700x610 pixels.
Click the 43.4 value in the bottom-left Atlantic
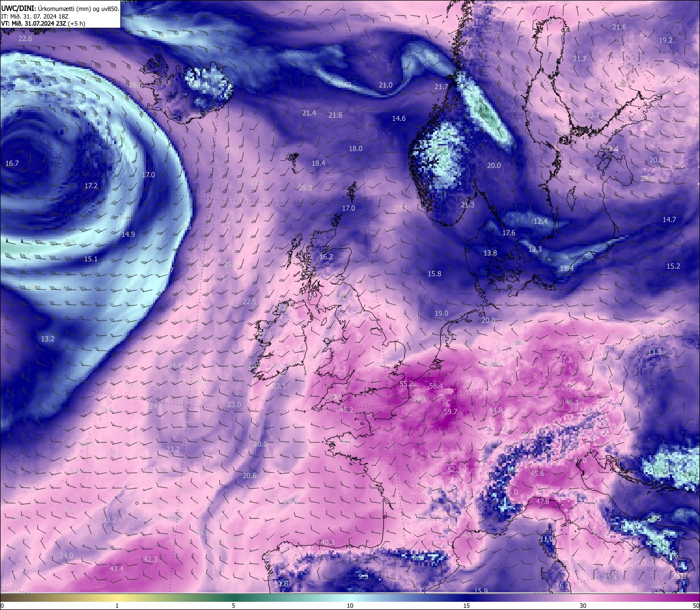[x=116, y=569]
